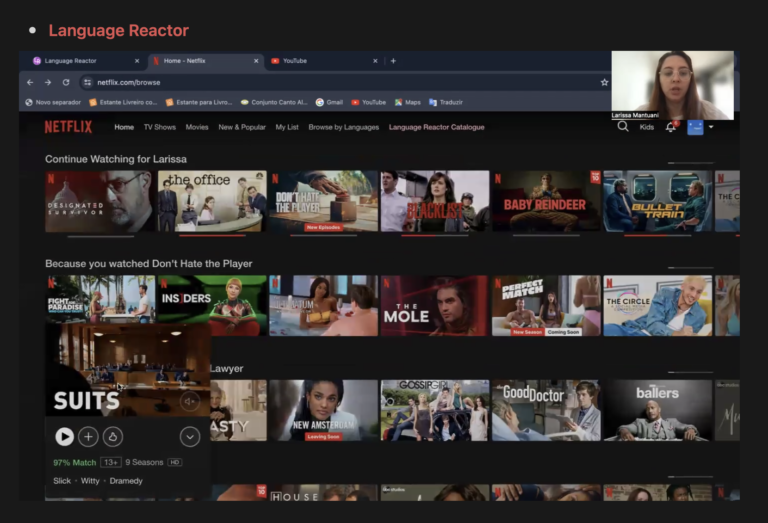This screenshot has height=523, width=768.
Task: Reload the page with browser refresh button
Action: point(66,82)
